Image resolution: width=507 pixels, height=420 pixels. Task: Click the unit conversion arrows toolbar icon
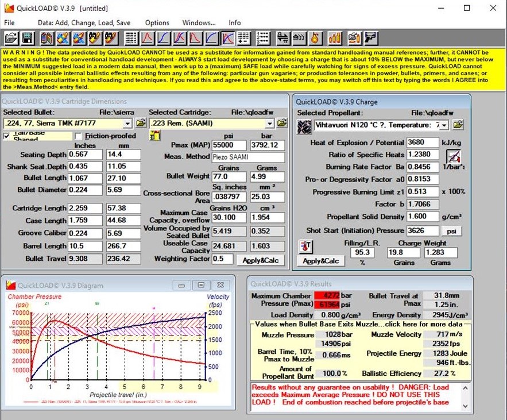(283, 38)
